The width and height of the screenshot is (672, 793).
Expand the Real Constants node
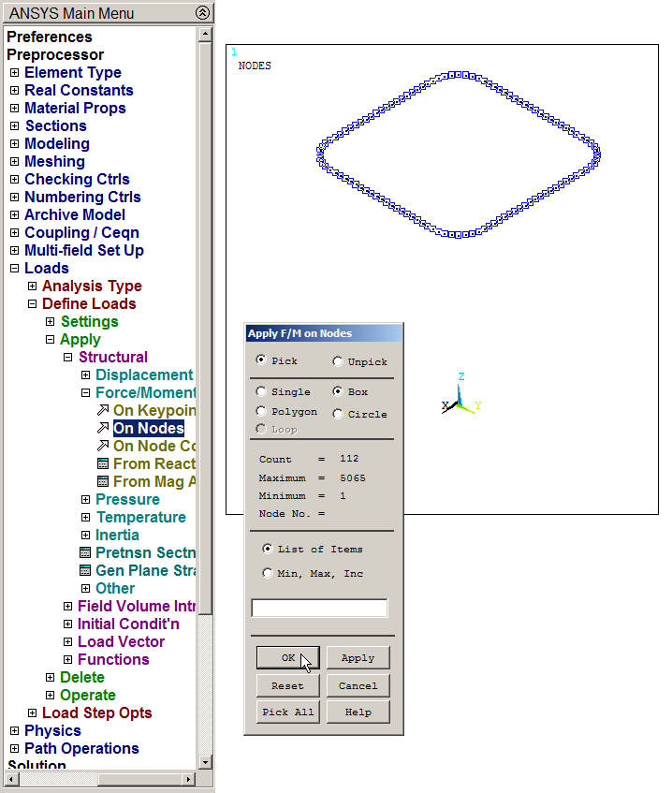[15, 90]
